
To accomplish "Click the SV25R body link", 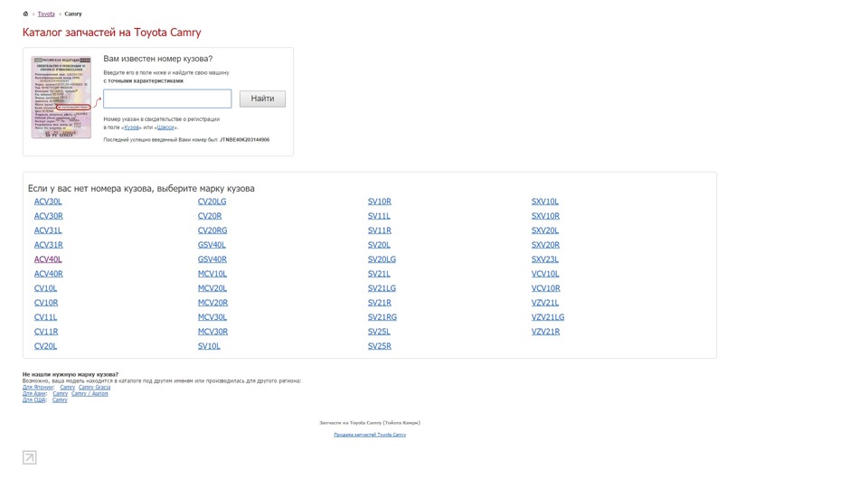I will [380, 346].
